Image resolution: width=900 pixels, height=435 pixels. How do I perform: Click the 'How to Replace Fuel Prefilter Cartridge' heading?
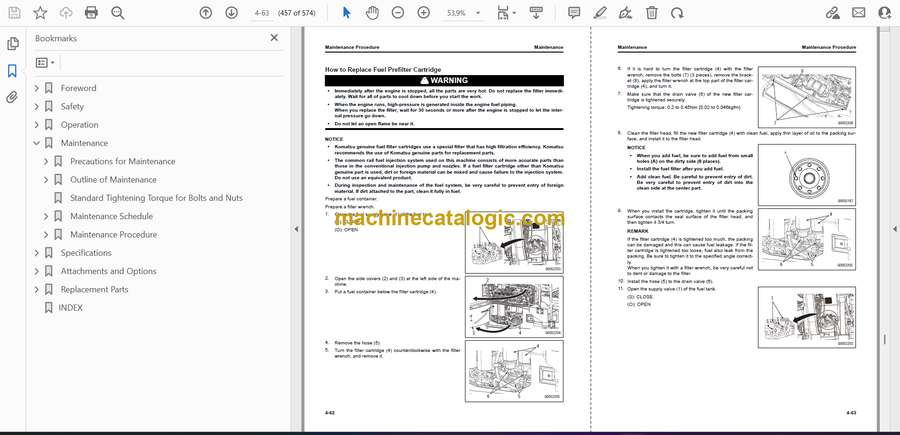(383, 69)
